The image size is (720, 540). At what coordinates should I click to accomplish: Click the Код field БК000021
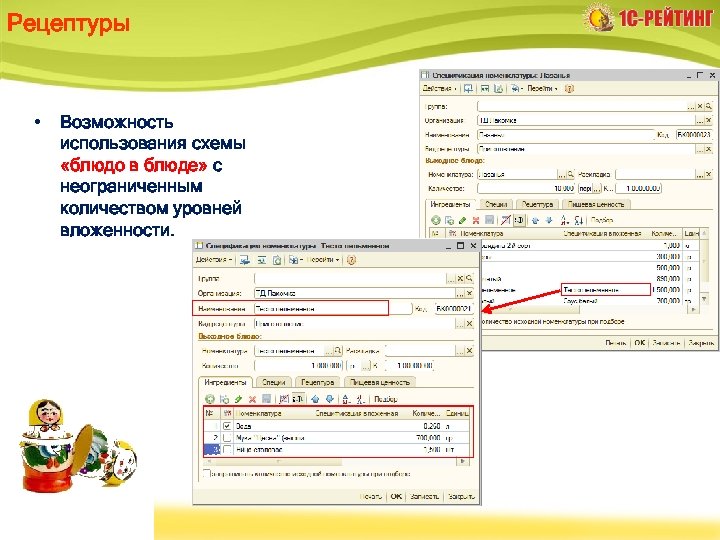(454, 309)
